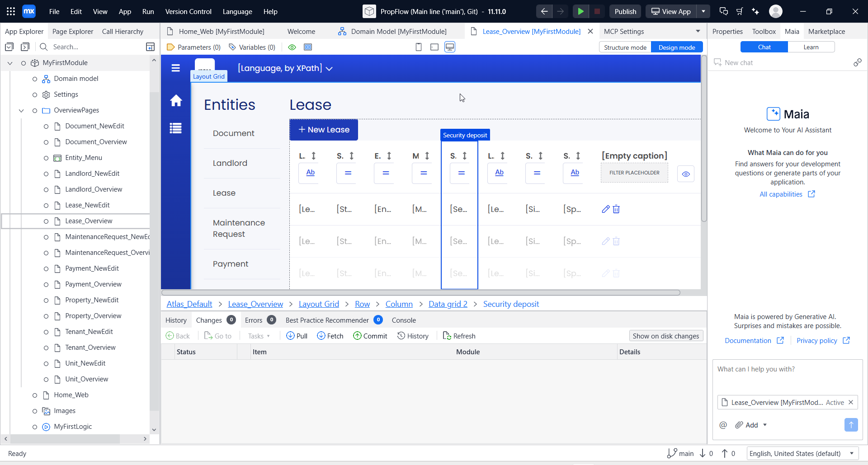Switch to Design mode
Image resolution: width=868 pixels, height=465 pixels.
click(x=677, y=47)
